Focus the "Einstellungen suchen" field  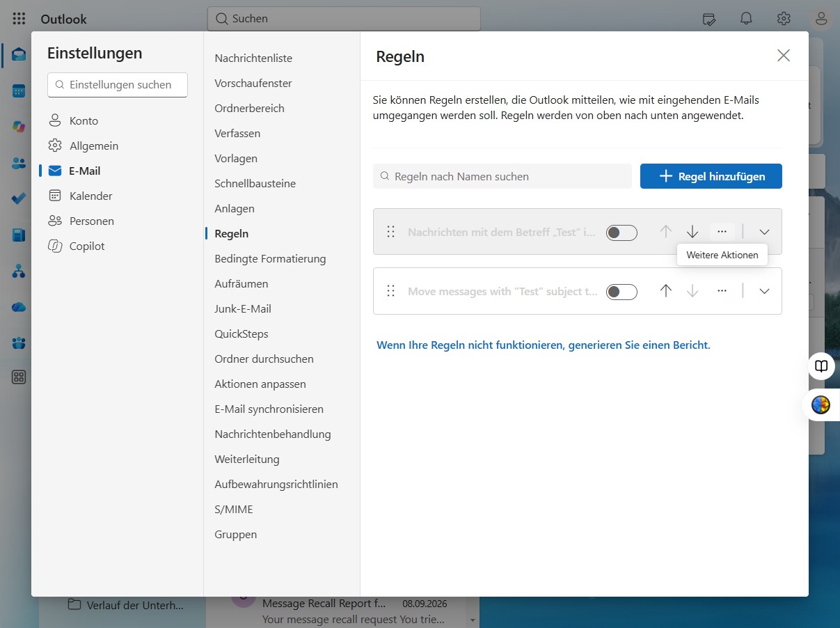point(118,85)
